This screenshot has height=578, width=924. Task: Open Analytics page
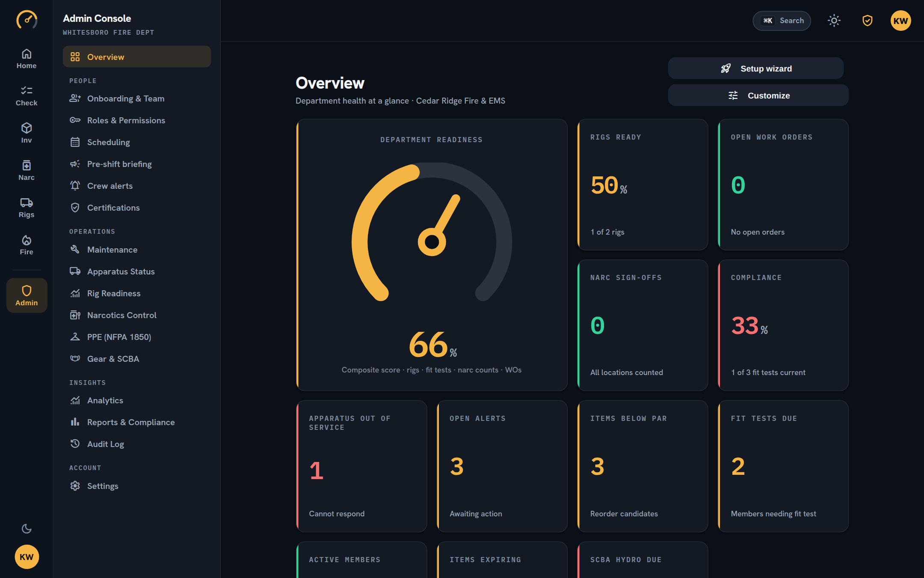coord(137,400)
